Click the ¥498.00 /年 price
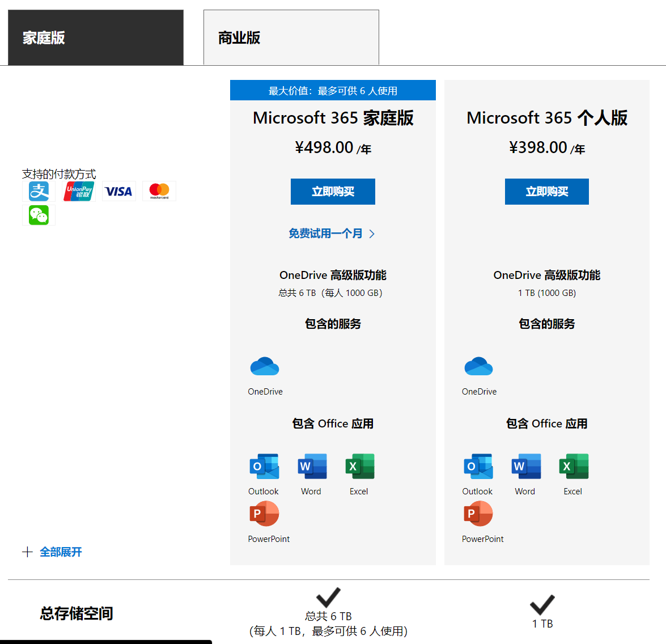 [x=333, y=148]
